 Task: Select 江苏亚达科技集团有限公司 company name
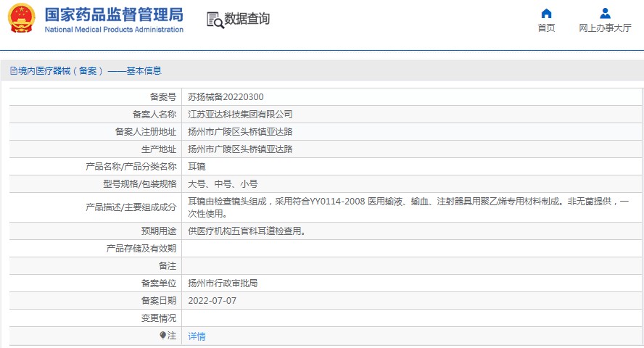[240, 114]
